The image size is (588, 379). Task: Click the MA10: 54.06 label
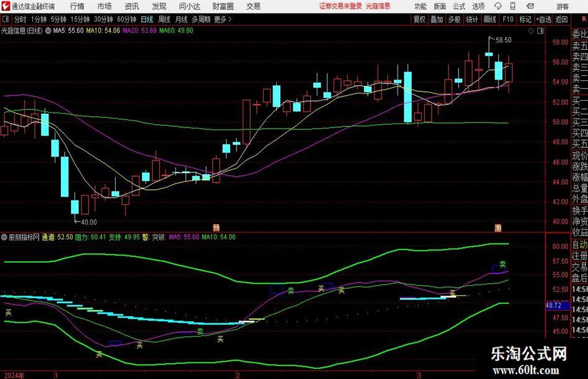pos(103,30)
